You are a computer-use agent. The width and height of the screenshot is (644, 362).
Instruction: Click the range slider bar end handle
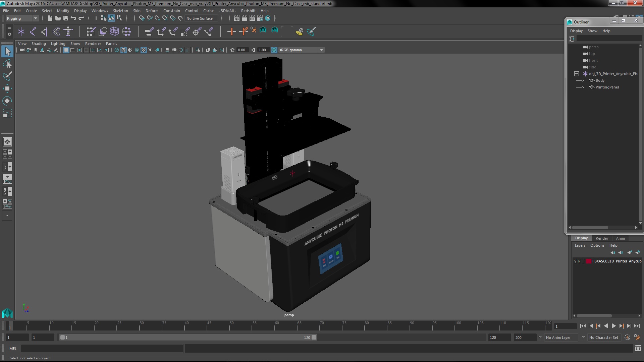coord(314,338)
